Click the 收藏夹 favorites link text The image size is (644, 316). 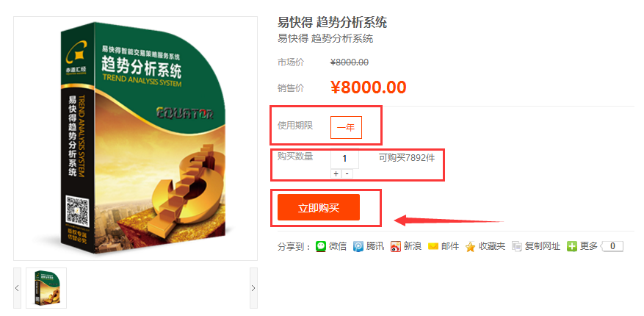coord(492,247)
